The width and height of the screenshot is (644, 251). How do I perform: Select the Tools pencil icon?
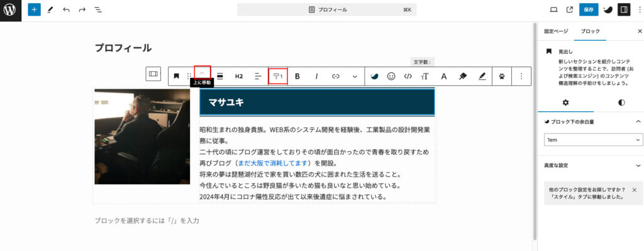[50, 9]
